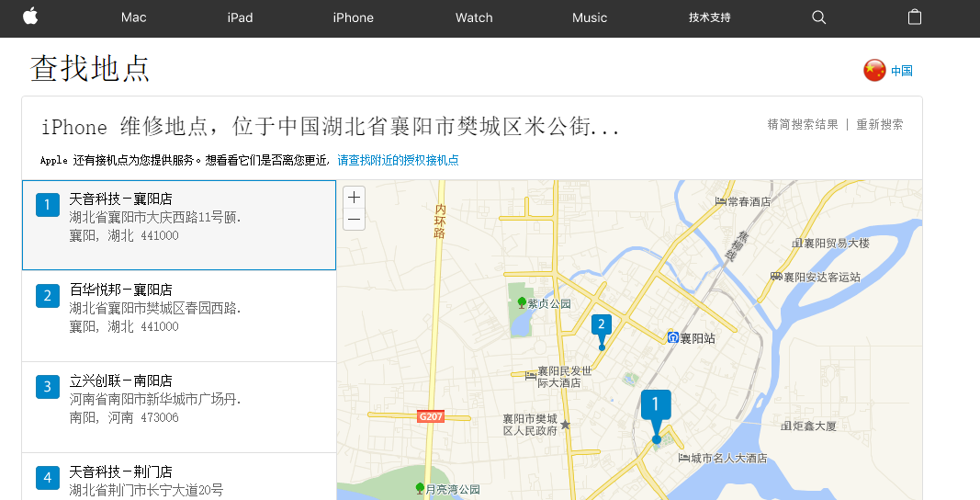Open the shopping bag icon
Viewport: 980px width, 500px height.
pos(915,17)
